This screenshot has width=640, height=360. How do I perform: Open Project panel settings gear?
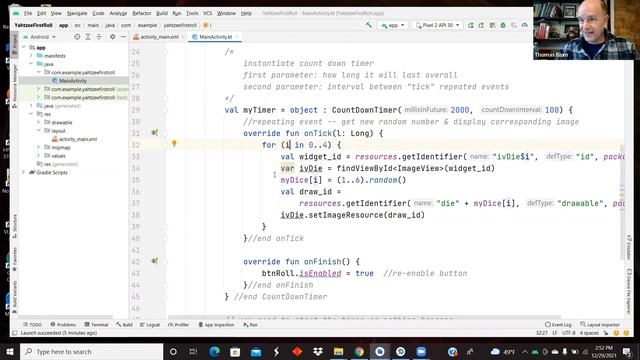(x=112, y=37)
